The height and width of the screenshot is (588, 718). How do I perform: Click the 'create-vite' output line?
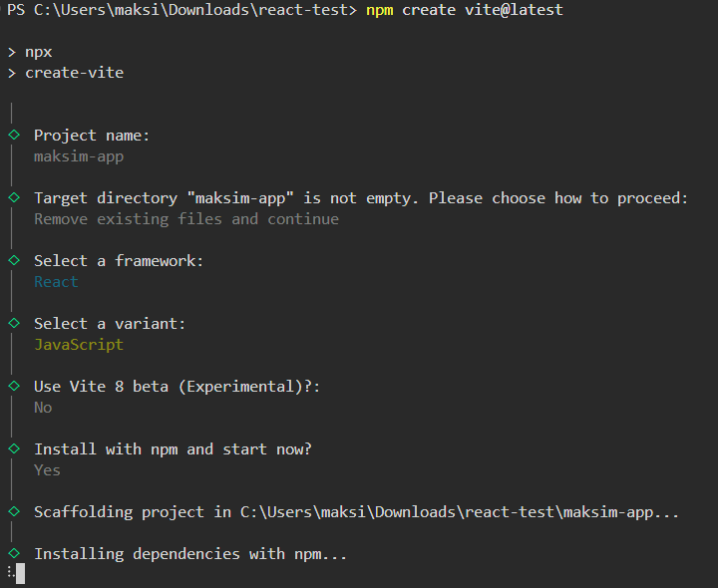(x=75, y=73)
